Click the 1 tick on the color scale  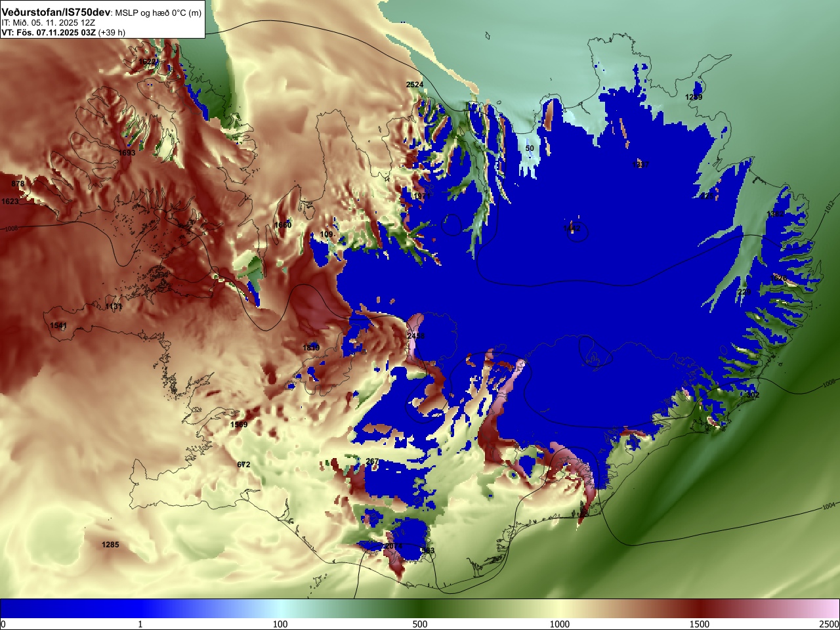(140, 624)
